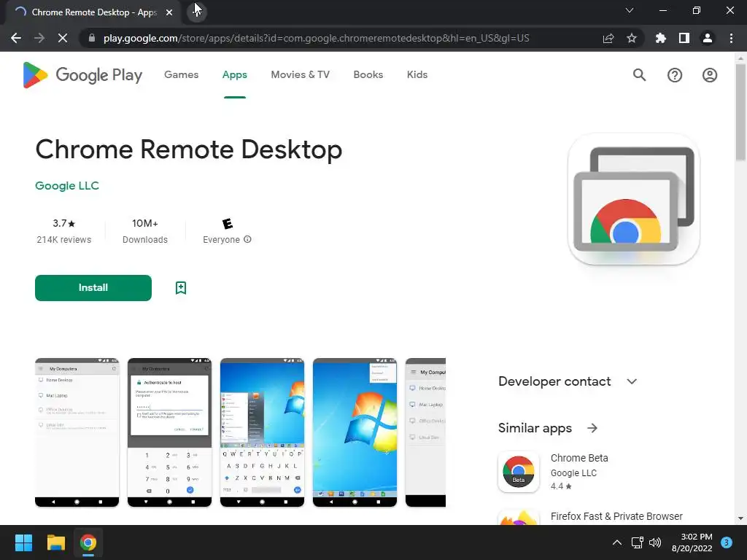Show hidden system tray icons
747x560 pixels.
617,542
